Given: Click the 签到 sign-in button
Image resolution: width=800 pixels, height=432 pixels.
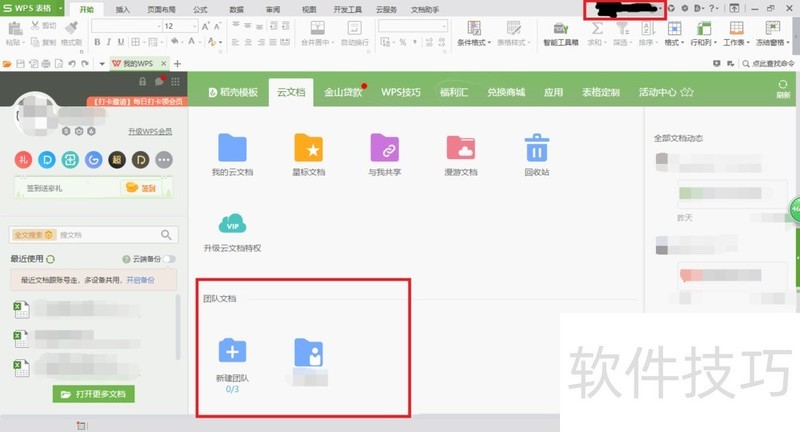Looking at the screenshot, I should point(141,188).
